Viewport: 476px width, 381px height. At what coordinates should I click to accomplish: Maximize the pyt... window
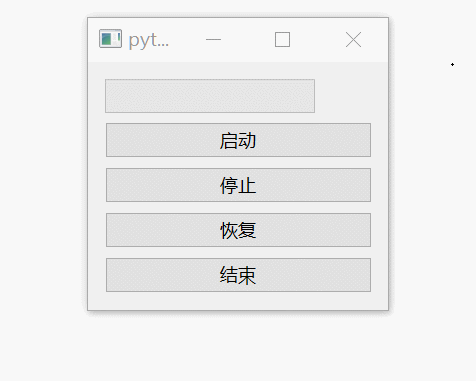click(x=282, y=39)
